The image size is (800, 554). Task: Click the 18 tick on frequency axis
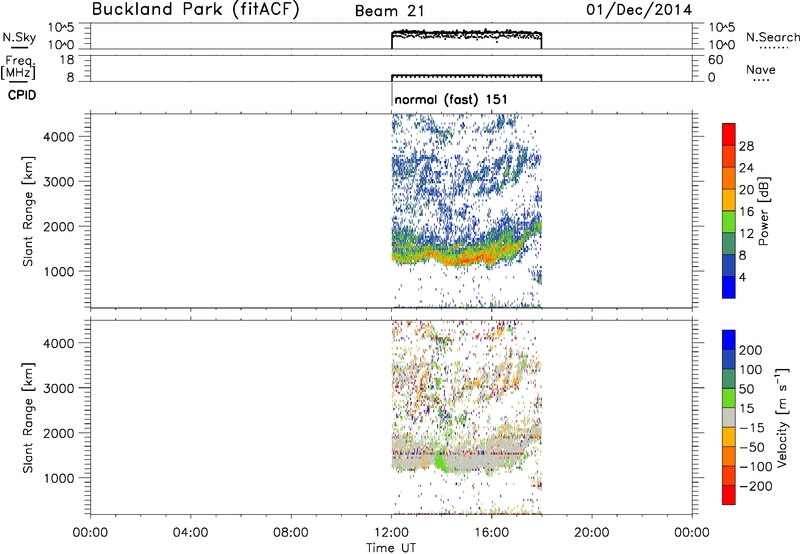click(67, 60)
